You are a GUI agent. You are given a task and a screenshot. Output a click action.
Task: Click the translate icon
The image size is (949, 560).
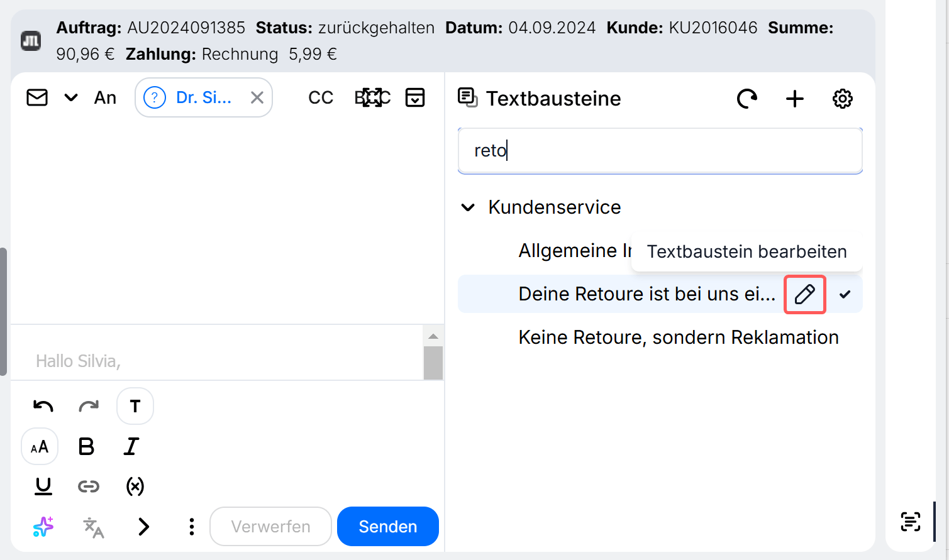pyautogui.click(x=94, y=527)
